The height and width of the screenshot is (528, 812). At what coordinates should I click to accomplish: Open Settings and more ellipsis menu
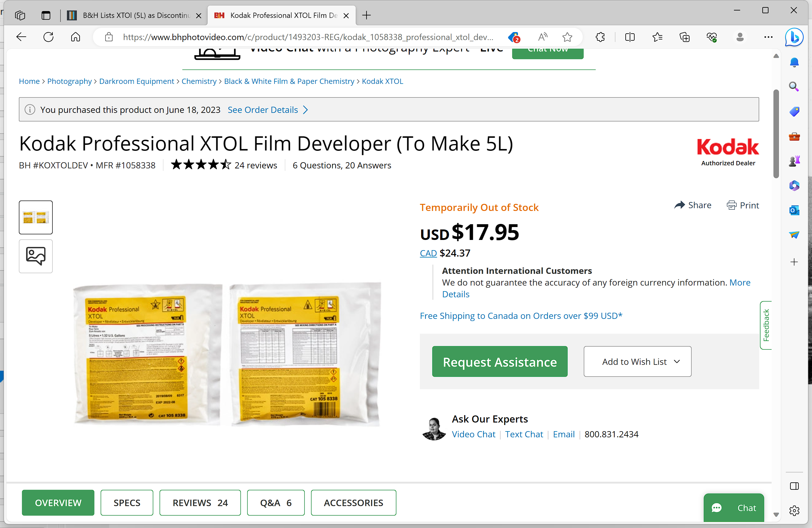pos(768,37)
